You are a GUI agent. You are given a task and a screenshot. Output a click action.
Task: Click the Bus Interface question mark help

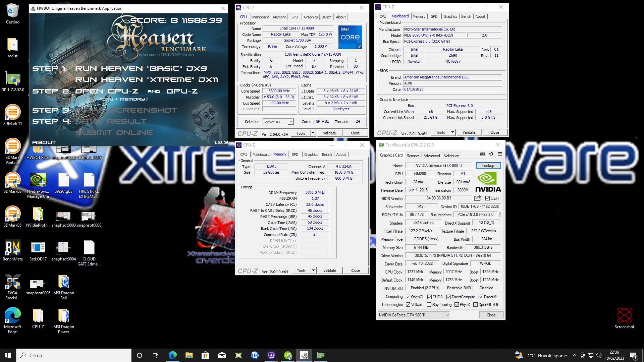499,215
